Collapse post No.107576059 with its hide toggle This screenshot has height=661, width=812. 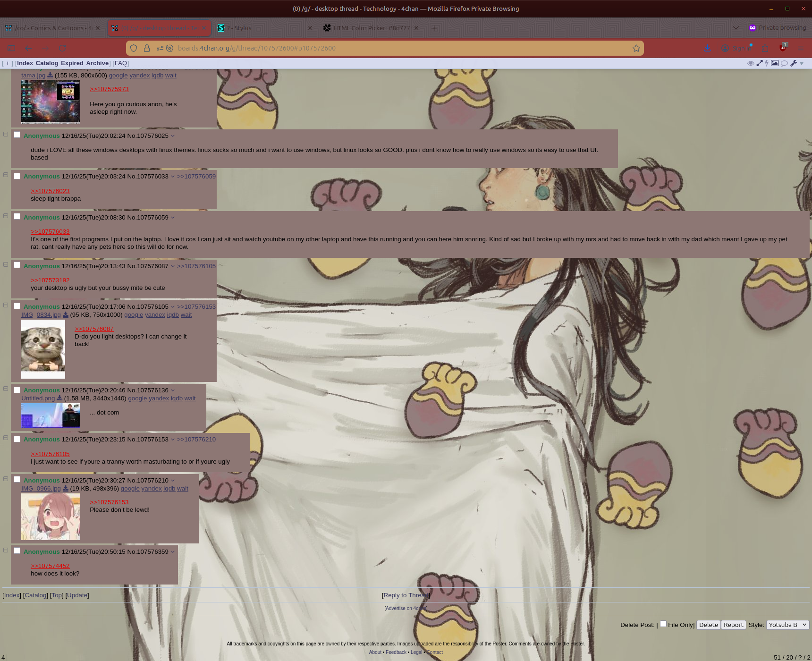pyautogui.click(x=6, y=216)
